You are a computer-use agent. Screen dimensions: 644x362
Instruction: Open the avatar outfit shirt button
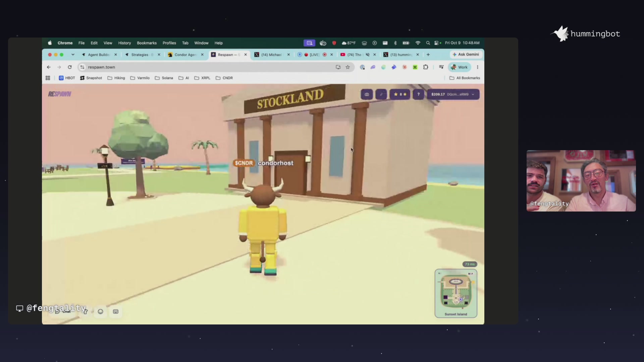[x=85, y=312]
